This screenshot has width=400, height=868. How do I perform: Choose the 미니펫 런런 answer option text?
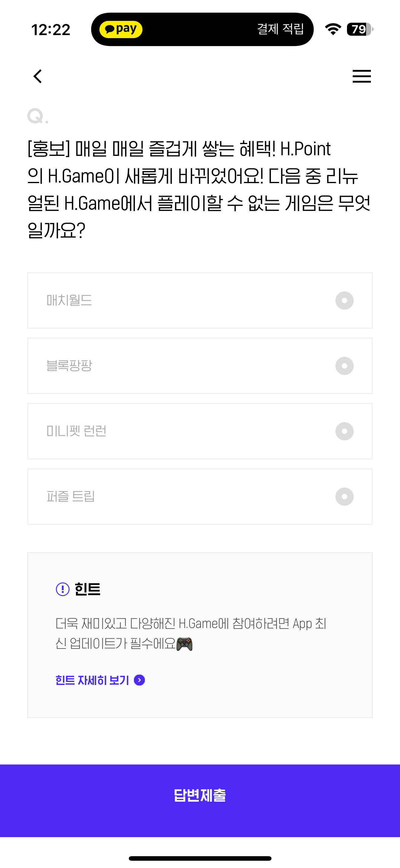76,431
